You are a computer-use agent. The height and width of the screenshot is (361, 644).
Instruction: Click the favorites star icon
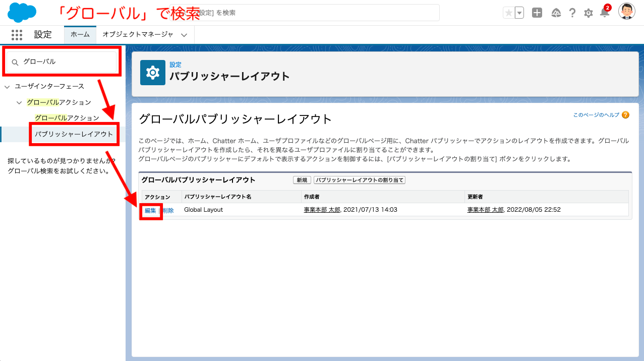tap(508, 13)
